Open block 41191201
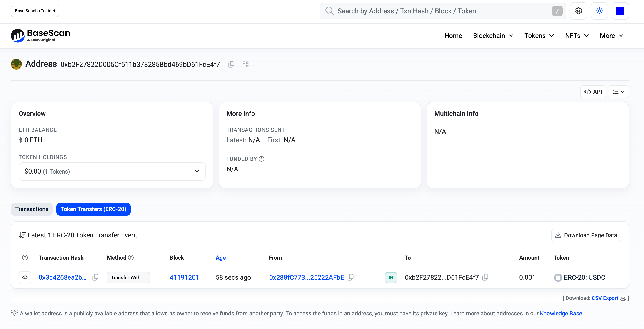This screenshot has height=329, width=644. (x=184, y=277)
